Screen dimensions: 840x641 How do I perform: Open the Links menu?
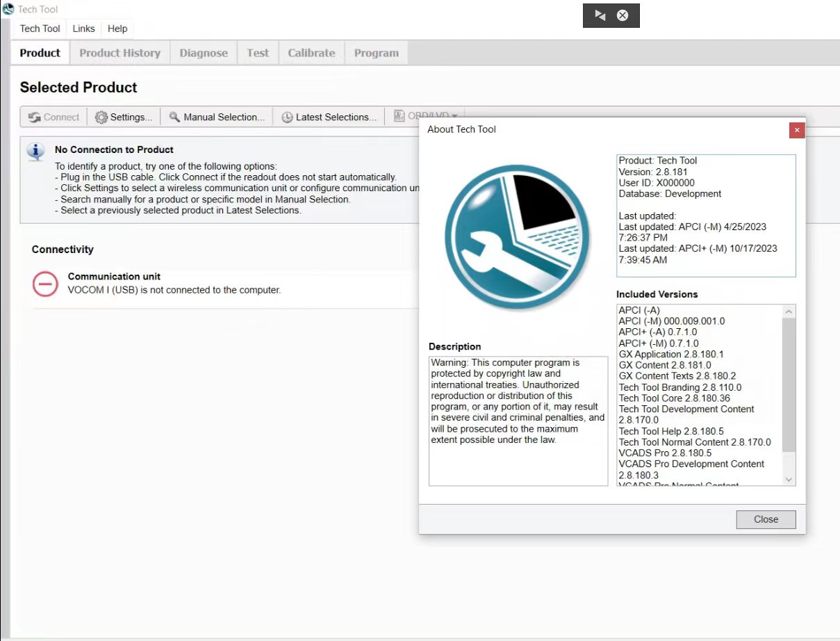click(83, 29)
